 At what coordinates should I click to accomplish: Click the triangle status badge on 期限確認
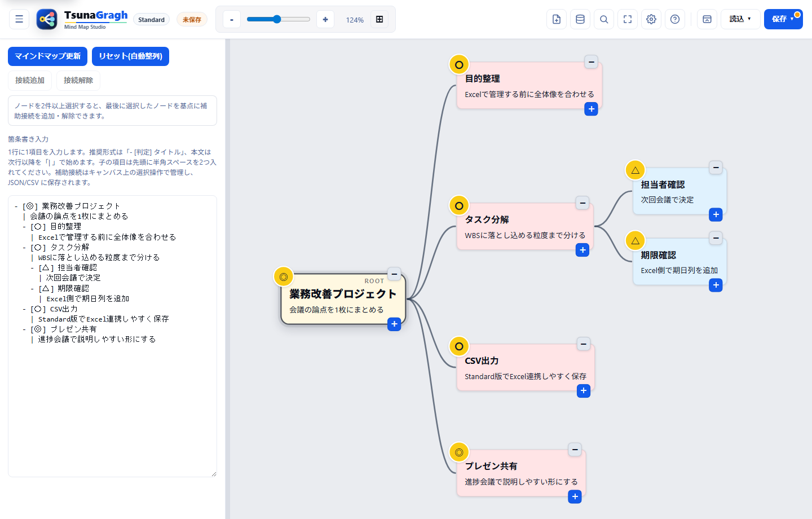point(636,241)
